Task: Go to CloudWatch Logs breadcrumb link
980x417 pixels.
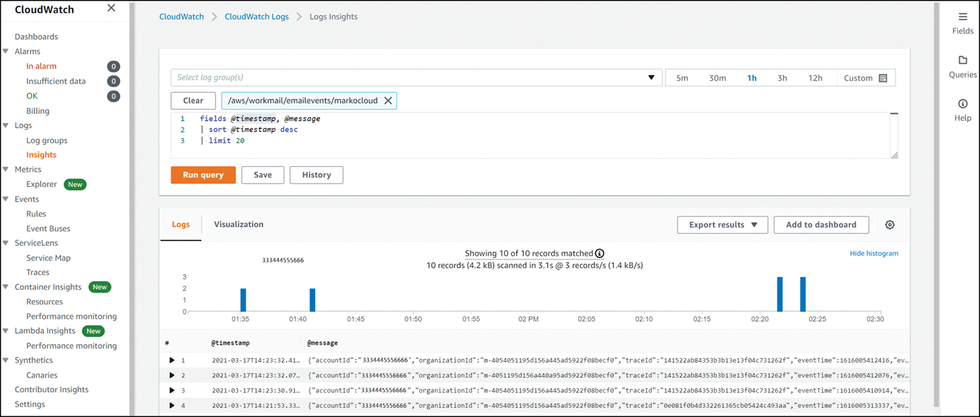Action: point(257,16)
